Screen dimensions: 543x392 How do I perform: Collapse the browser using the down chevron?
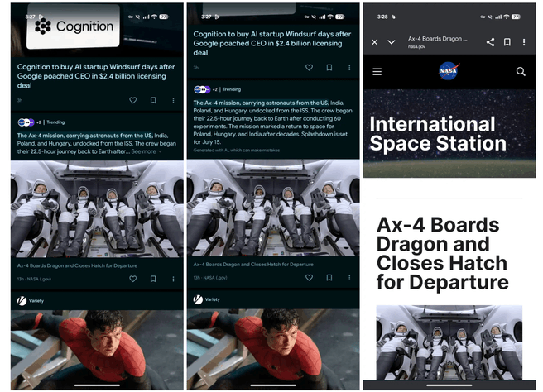pos(392,42)
